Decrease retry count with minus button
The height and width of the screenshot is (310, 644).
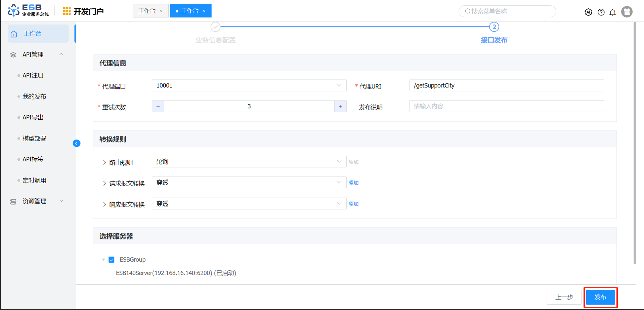pos(158,107)
